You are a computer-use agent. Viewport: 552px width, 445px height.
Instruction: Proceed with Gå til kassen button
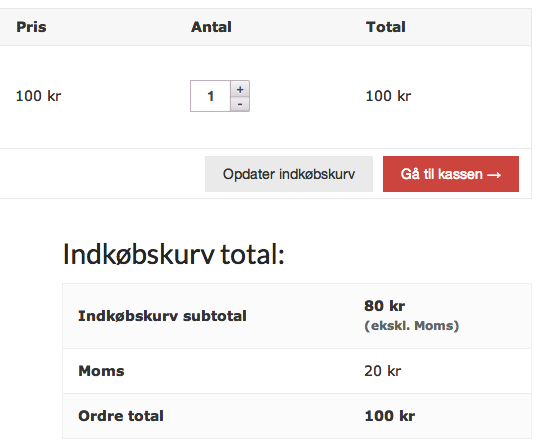[451, 174]
